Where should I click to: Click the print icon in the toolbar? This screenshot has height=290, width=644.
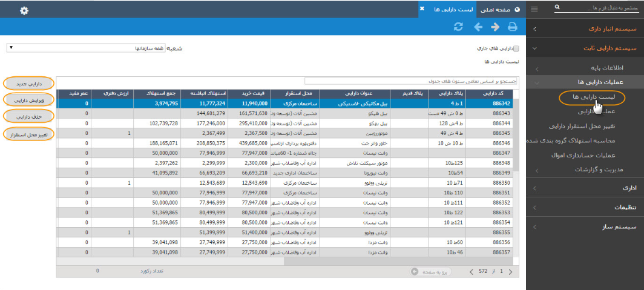click(x=513, y=27)
